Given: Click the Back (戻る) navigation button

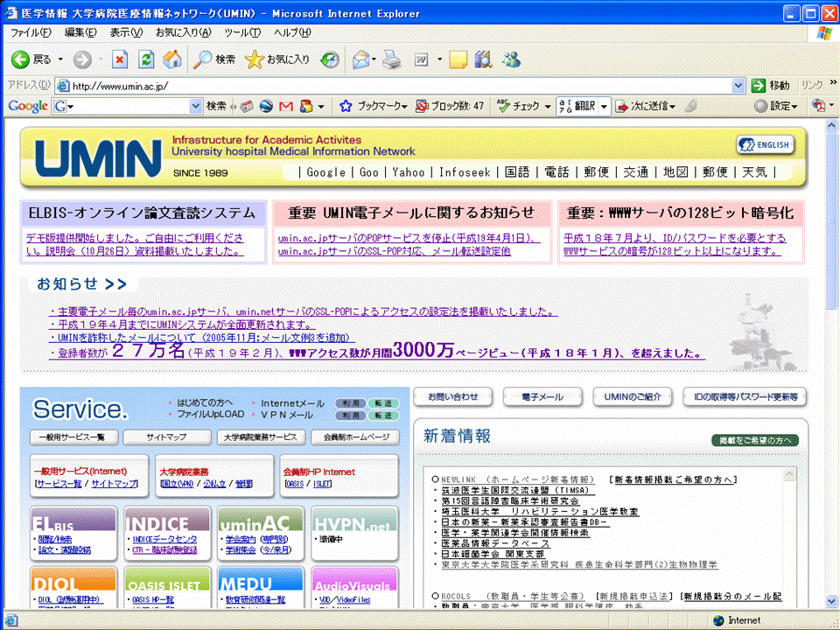Looking at the screenshot, I should 33,59.
